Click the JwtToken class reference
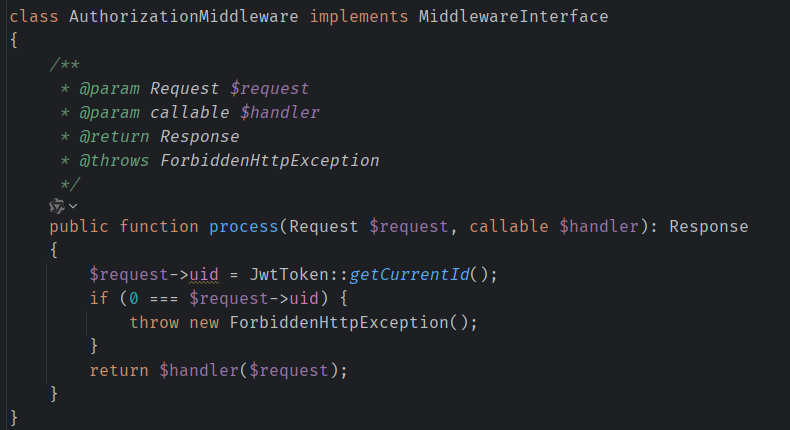This screenshot has width=790, height=430. tap(289, 275)
